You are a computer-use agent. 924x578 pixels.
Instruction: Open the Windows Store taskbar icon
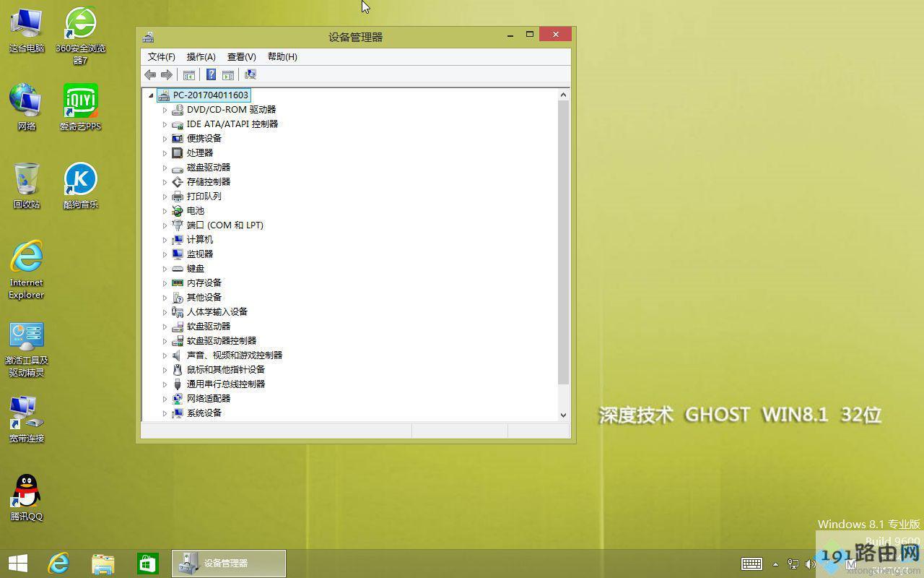(148, 564)
